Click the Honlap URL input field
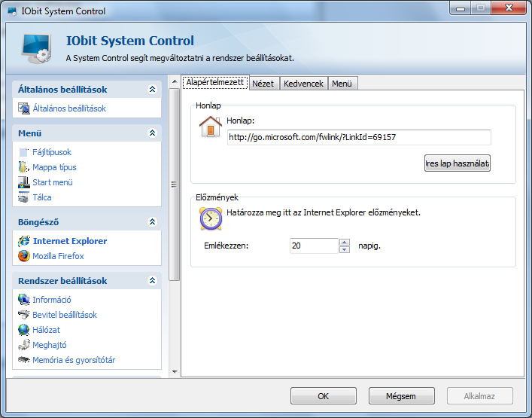Screen dimensions: 532x418 (359, 137)
